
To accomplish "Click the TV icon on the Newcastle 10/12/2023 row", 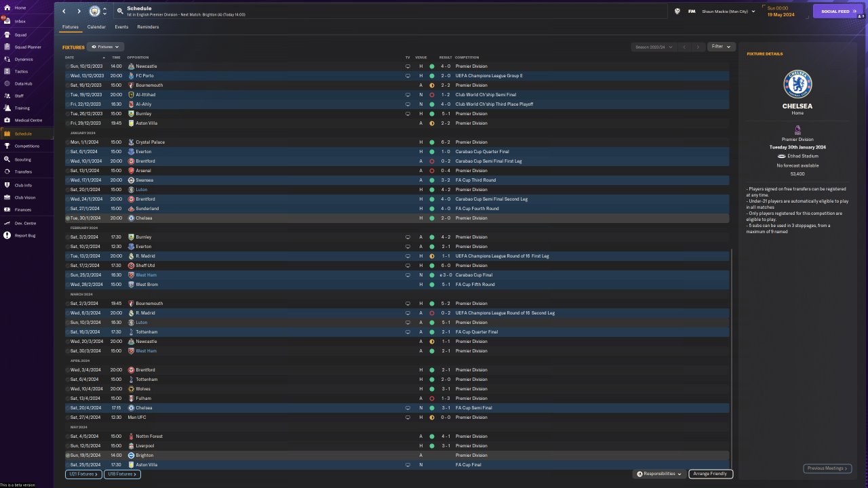I will (408, 66).
